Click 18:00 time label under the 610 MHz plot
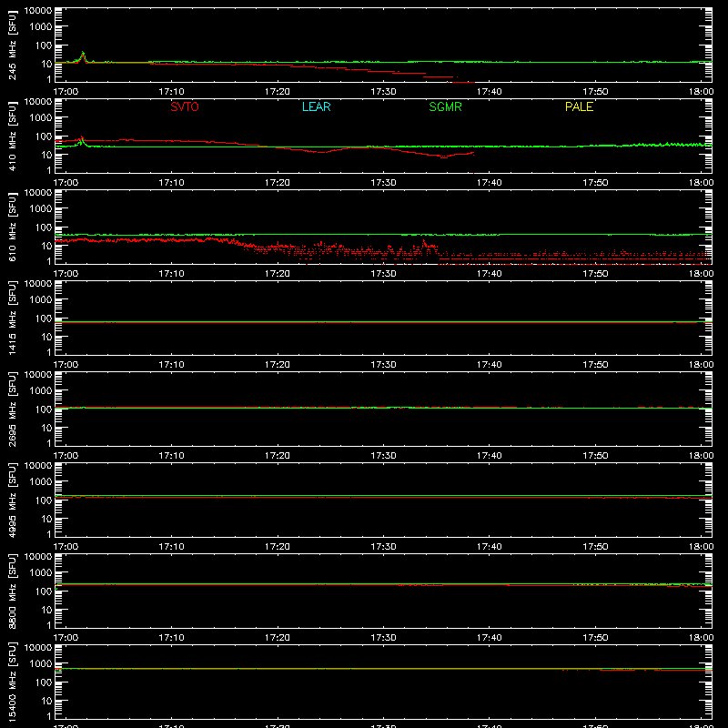Screen dimensions: 728x728 pyautogui.click(x=701, y=274)
